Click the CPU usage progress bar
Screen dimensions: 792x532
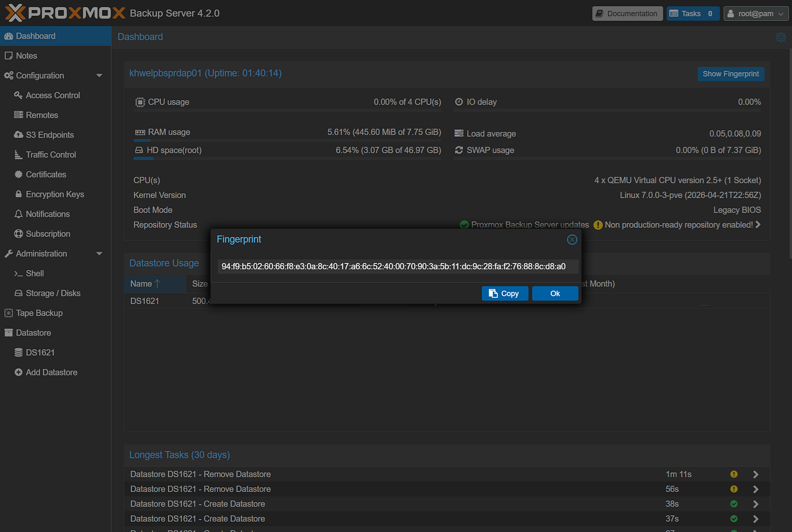[287, 110]
